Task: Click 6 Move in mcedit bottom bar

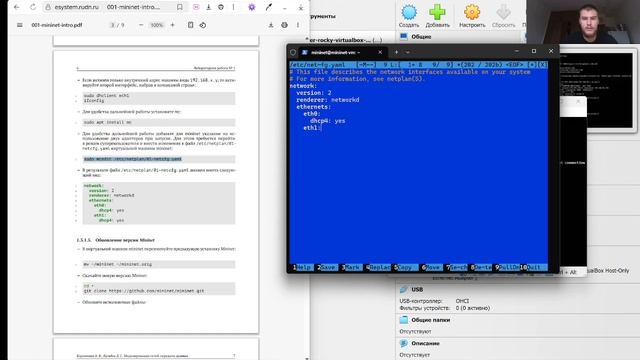Action: coord(431,267)
